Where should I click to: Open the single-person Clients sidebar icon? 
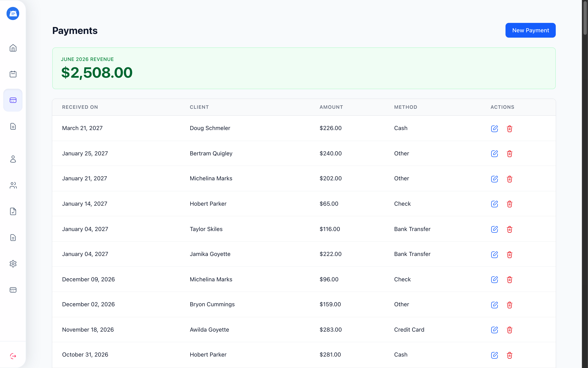click(x=13, y=159)
